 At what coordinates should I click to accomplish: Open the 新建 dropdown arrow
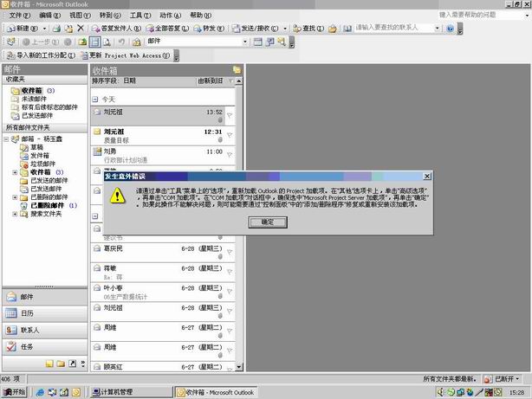pos(44,29)
